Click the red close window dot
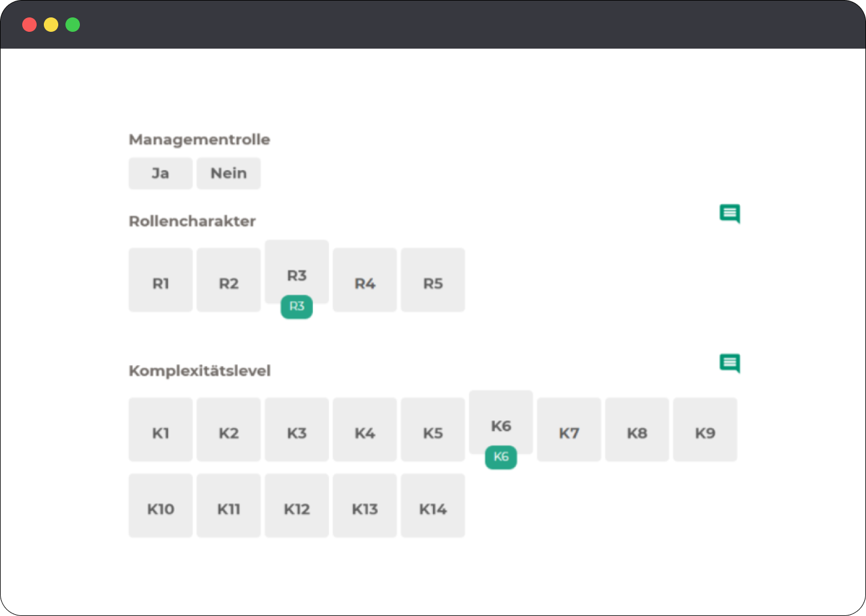Screen dimensions: 866x616 tap(29, 25)
